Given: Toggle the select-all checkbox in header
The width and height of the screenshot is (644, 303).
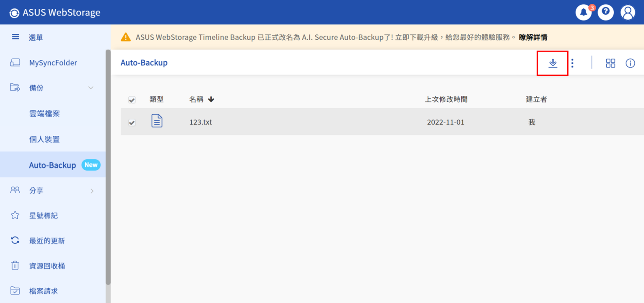Looking at the screenshot, I should coord(132,100).
